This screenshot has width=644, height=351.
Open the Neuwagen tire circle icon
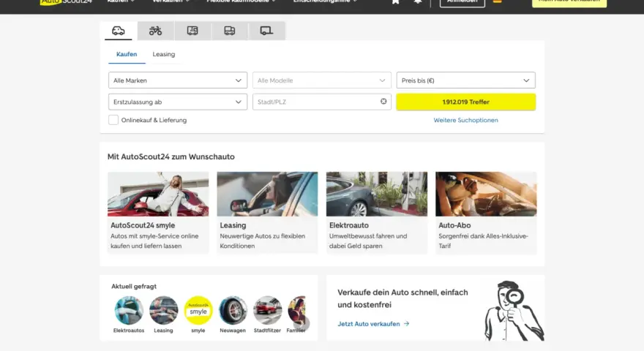(x=233, y=310)
